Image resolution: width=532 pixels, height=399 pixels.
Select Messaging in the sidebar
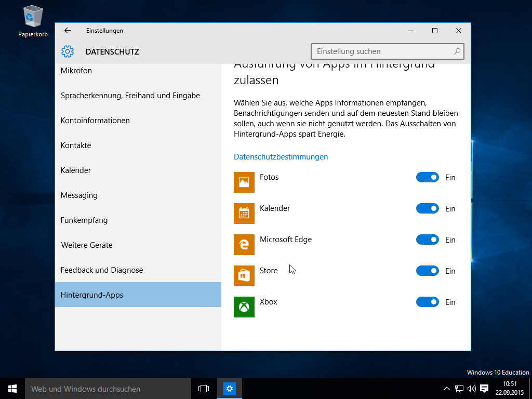(x=138, y=195)
